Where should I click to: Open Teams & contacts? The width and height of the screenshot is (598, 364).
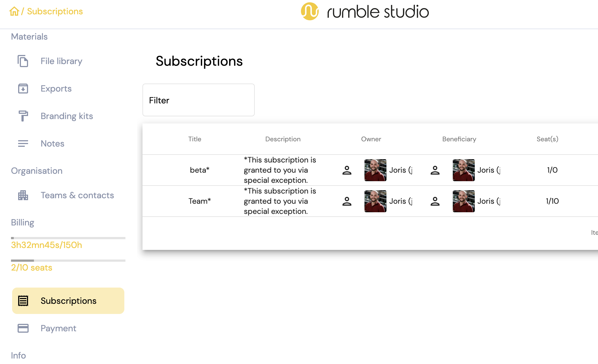point(77,195)
